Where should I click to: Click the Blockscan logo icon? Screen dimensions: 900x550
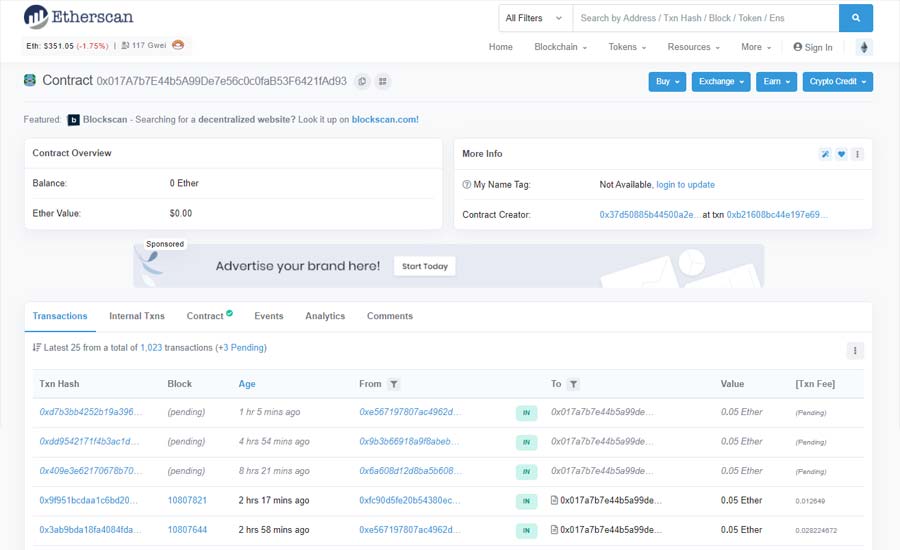coord(73,120)
